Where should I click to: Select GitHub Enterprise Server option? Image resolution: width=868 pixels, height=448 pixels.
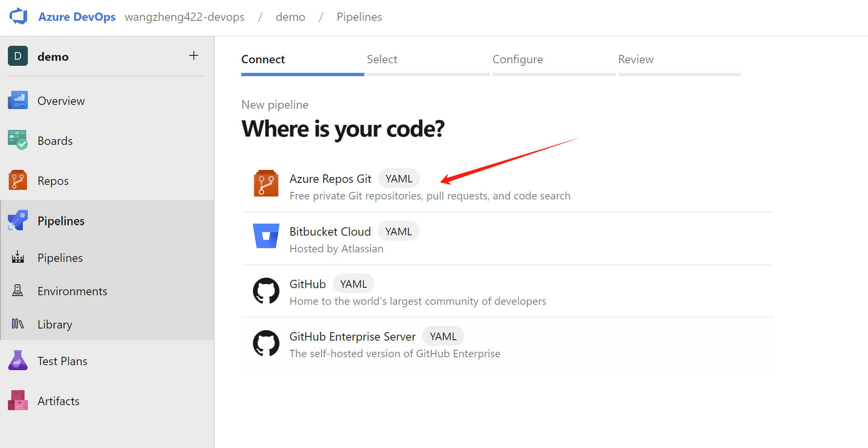tap(352, 337)
